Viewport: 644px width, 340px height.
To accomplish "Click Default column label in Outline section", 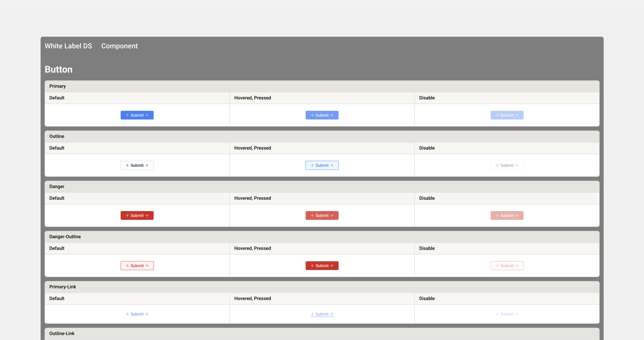I will (x=57, y=148).
